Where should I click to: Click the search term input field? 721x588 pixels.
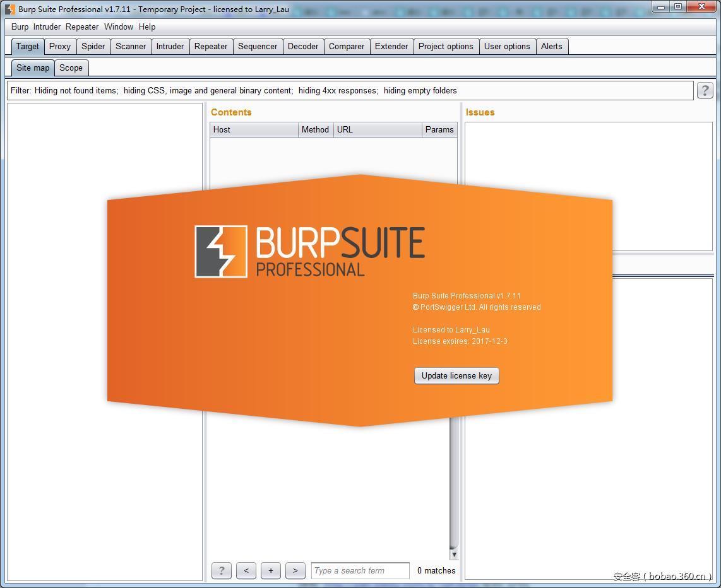click(x=360, y=570)
